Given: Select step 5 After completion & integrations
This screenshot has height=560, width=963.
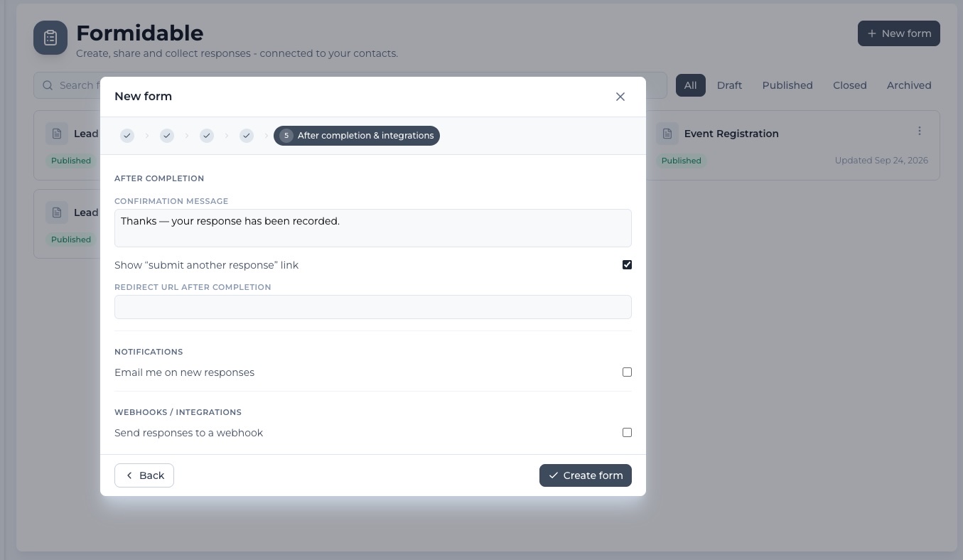Looking at the screenshot, I should 357,136.
